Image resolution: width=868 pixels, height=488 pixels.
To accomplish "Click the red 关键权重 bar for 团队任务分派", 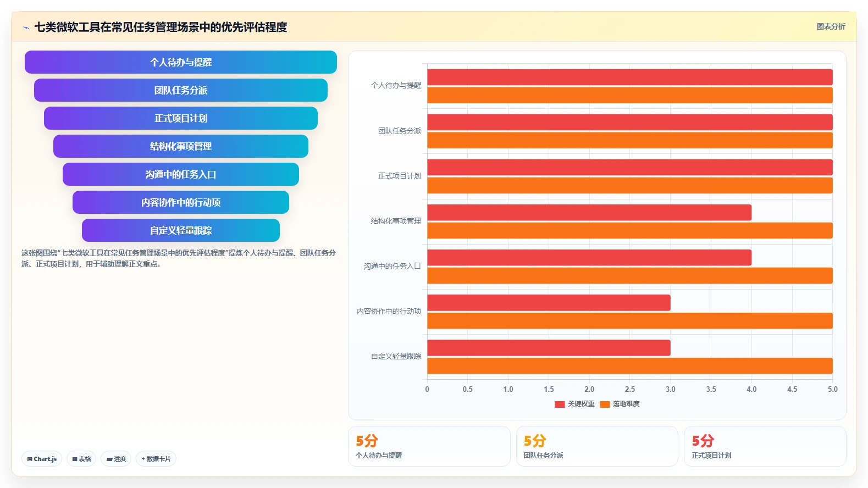I will tap(630, 123).
